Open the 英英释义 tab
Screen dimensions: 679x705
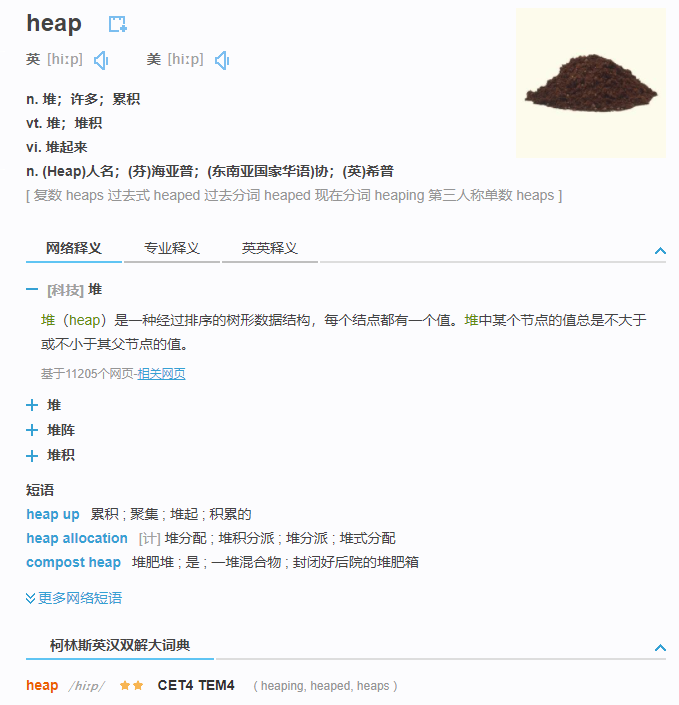click(270, 248)
